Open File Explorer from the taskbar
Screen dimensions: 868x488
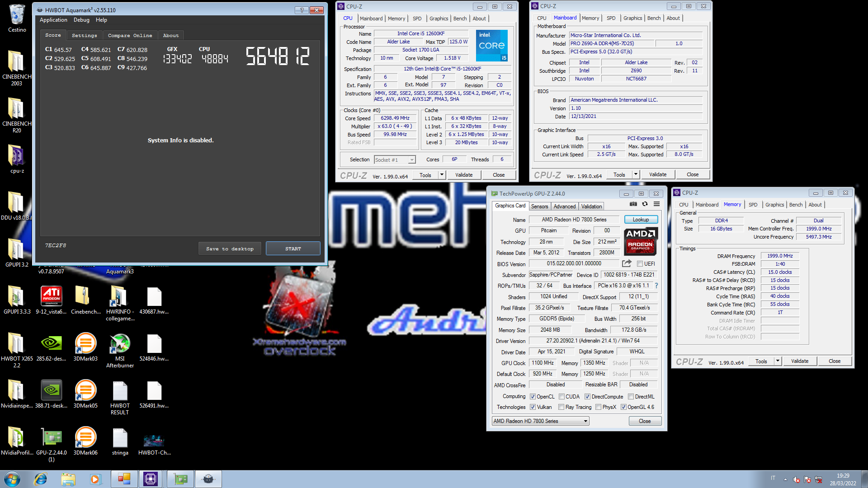tap(68, 479)
